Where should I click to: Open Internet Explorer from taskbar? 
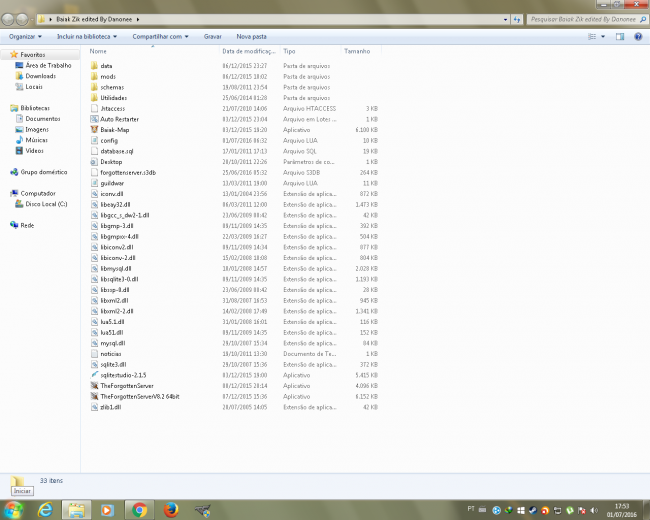tap(45, 510)
